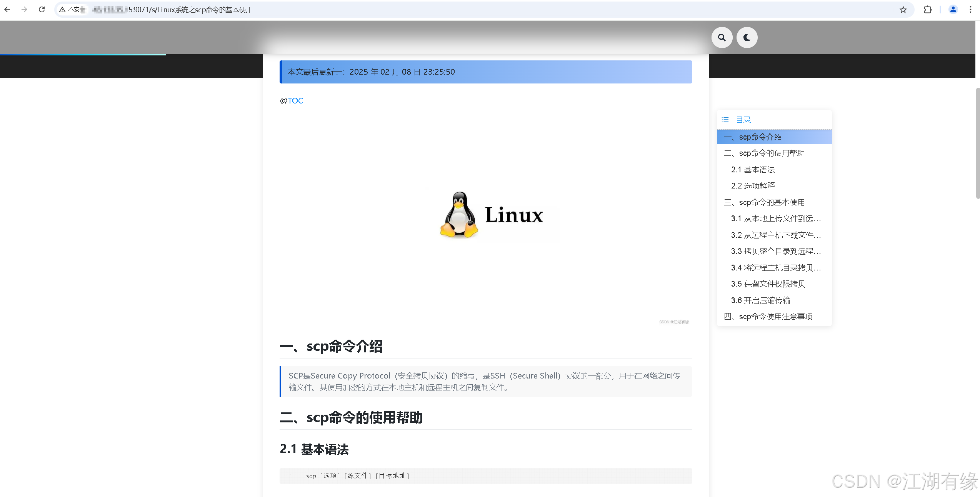Go to 3.5 保留文件权限拷贝 entry
This screenshot has height=497, width=980.
click(x=768, y=284)
